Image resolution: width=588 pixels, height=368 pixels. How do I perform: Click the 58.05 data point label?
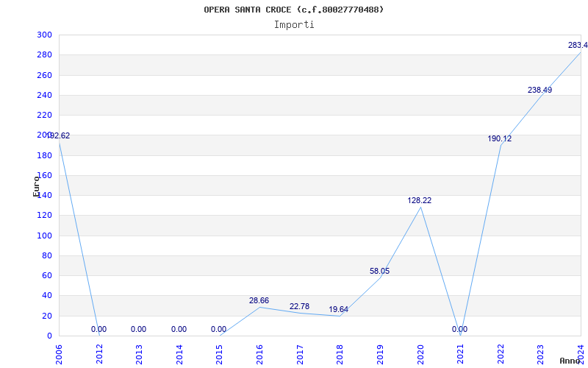click(x=379, y=271)
